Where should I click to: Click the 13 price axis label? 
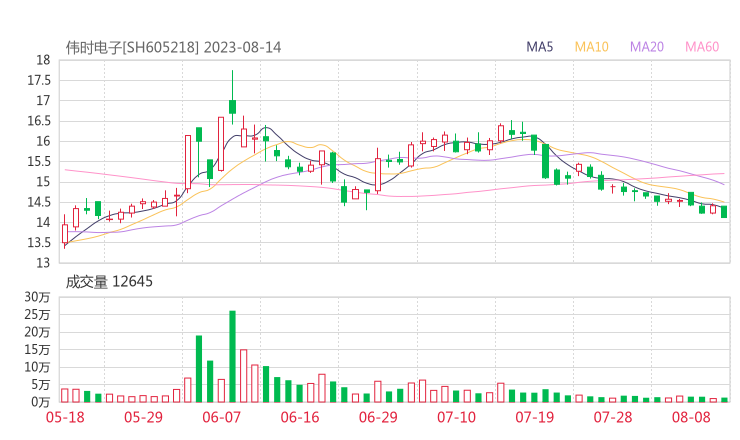pos(43,263)
